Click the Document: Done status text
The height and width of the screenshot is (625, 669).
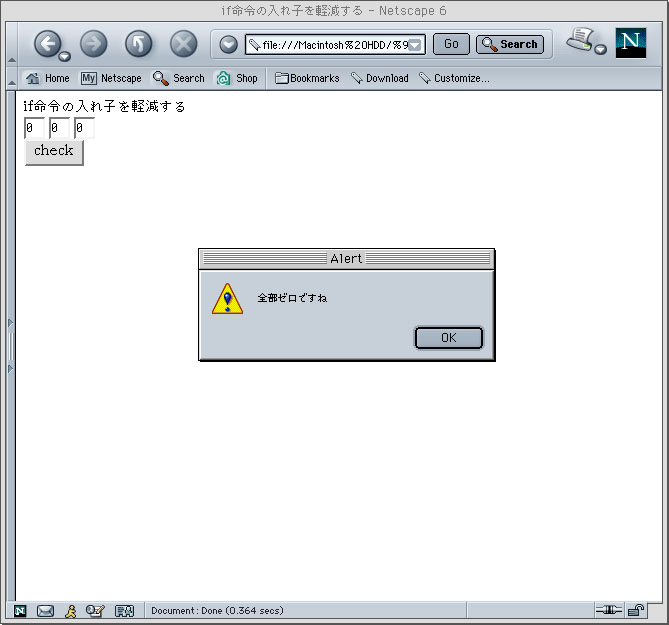pos(217,611)
